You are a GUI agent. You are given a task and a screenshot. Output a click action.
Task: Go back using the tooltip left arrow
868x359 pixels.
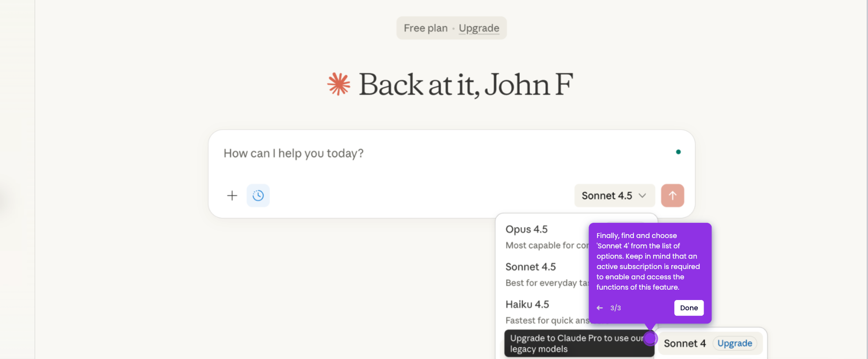599,308
